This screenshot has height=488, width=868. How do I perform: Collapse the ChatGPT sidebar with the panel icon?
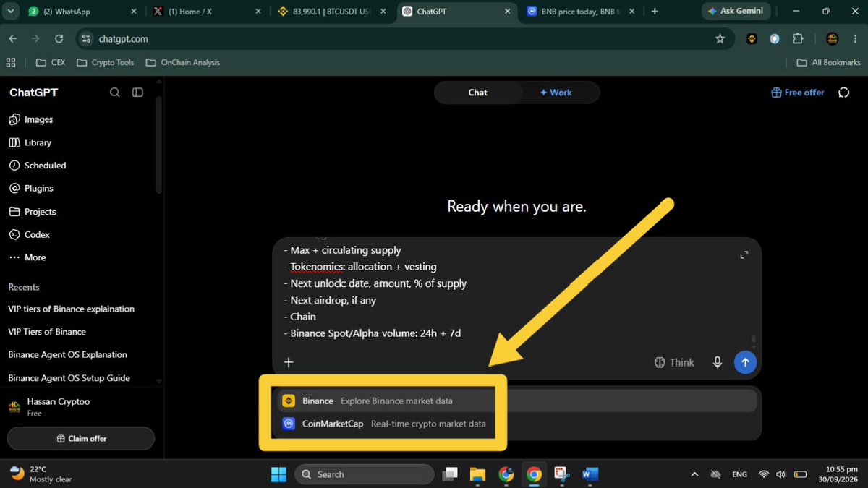tap(137, 93)
